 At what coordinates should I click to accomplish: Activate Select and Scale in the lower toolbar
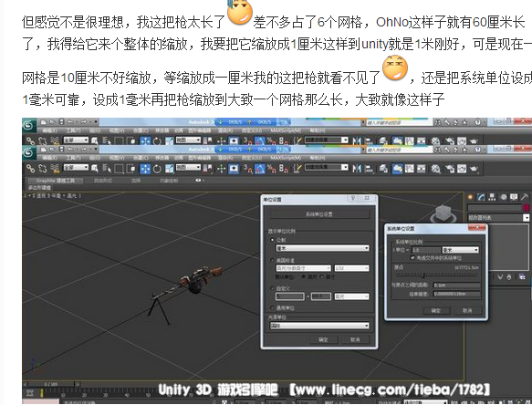pyautogui.click(x=169, y=168)
